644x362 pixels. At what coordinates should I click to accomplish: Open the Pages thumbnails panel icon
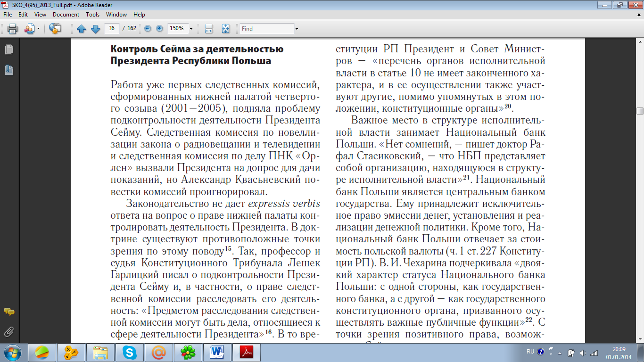tap(8, 49)
